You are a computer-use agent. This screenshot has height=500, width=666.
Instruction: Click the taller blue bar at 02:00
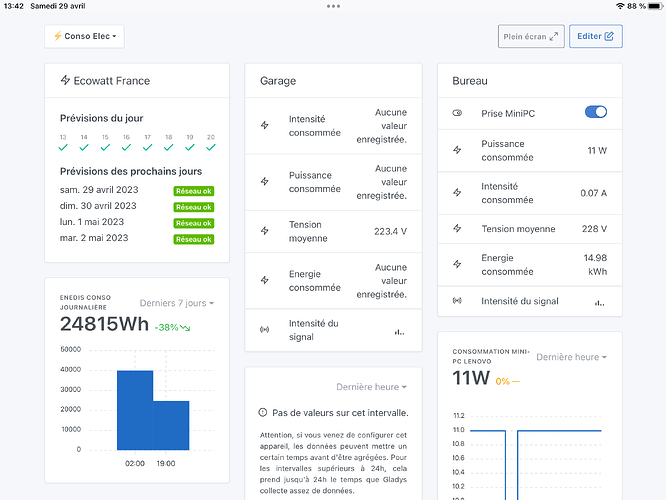tap(135, 410)
